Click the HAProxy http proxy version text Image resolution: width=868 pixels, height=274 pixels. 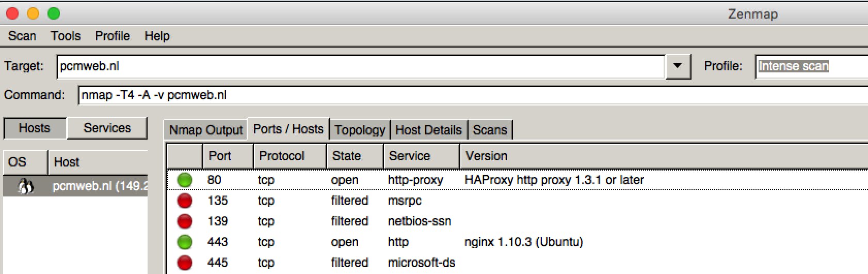[x=554, y=180]
